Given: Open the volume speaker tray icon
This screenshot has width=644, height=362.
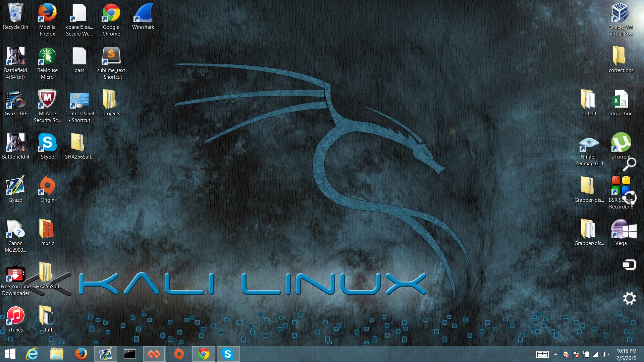Looking at the screenshot, I should [605, 354].
